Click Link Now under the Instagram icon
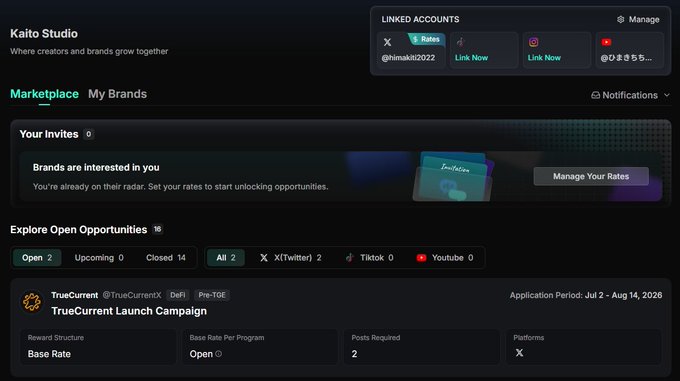 (x=544, y=58)
